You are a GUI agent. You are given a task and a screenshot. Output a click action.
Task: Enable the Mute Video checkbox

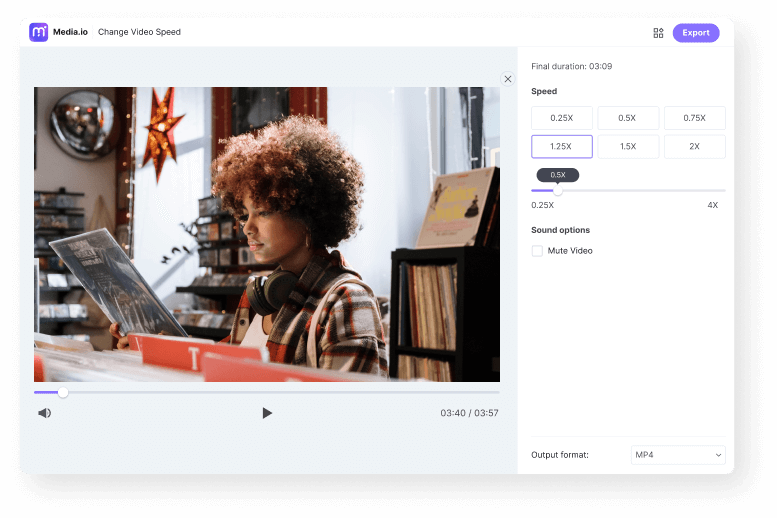click(537, 251)
